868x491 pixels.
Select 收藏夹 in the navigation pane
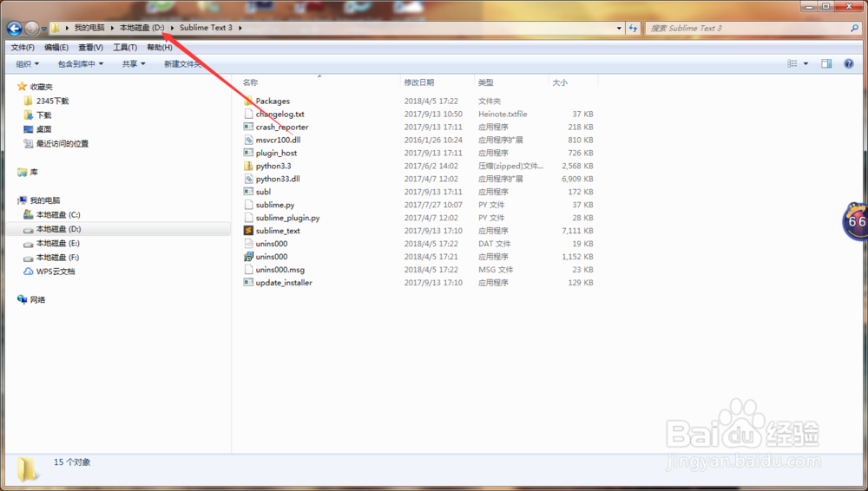[41, 87]
